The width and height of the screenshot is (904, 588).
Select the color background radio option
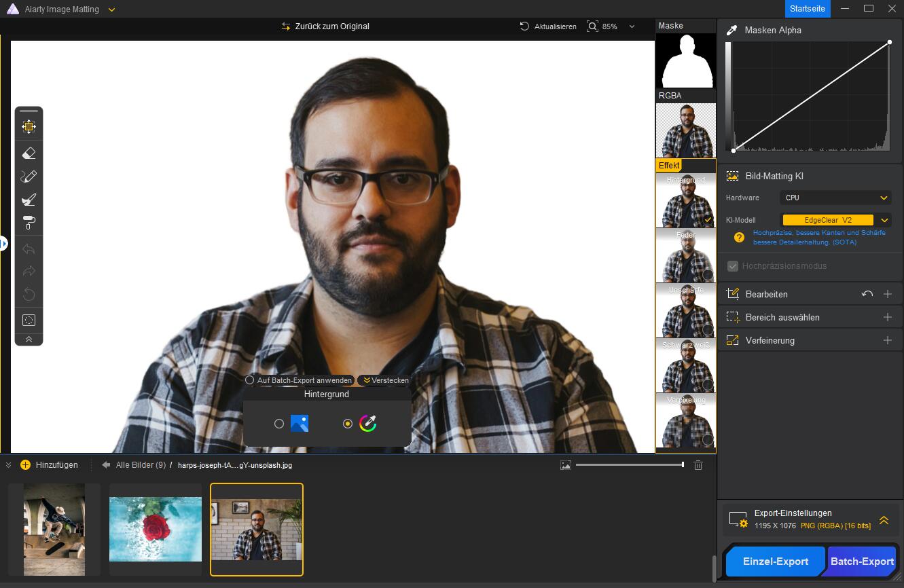click(x=348, y=424)
